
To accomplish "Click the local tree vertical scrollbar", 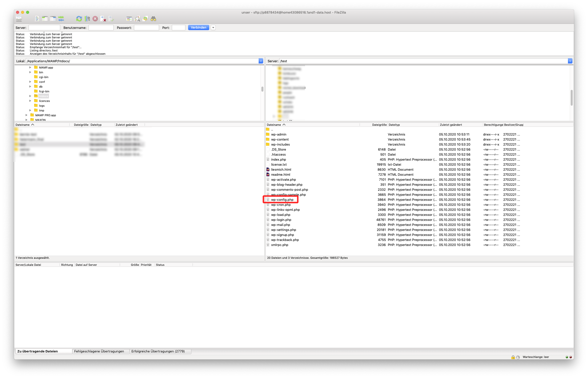I will coord(262,89).
